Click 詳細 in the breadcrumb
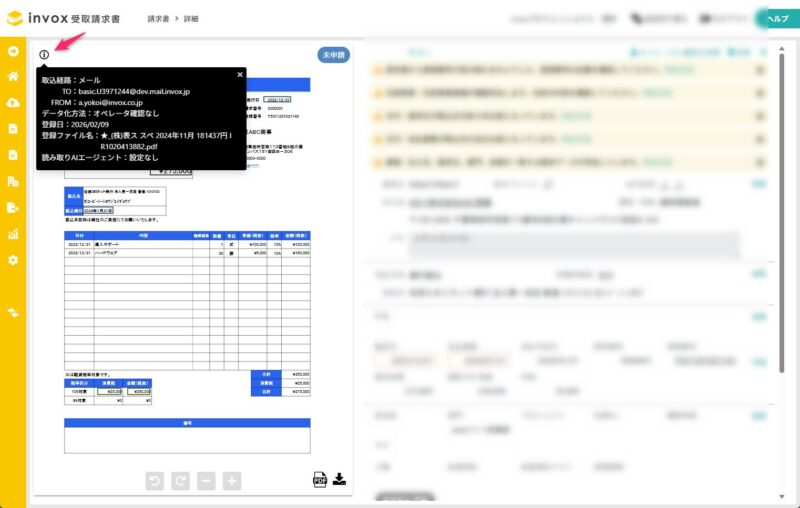800x508 pixels. coord(191,19)
